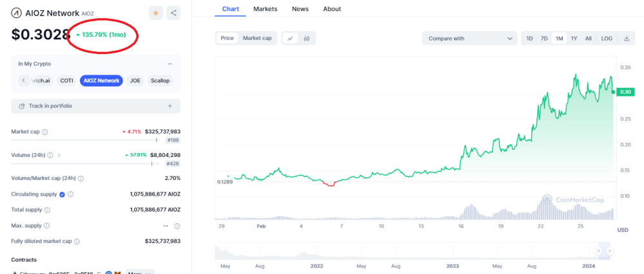Click the info icon next to Market cap
644x274 pixels.
[x=45, y=132]
